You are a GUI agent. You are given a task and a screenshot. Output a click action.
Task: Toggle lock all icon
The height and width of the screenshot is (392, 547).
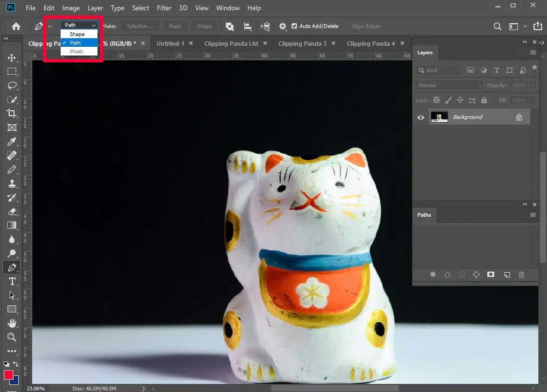[x=484, y=100]
